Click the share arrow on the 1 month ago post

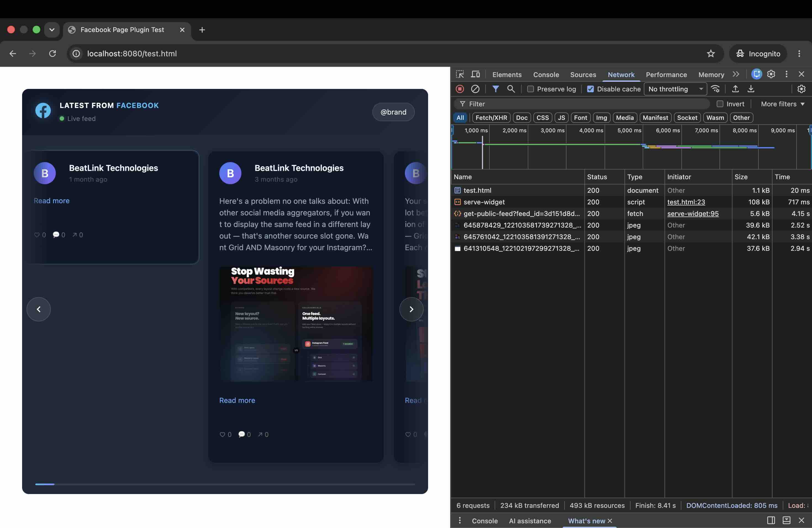point(74,235)
